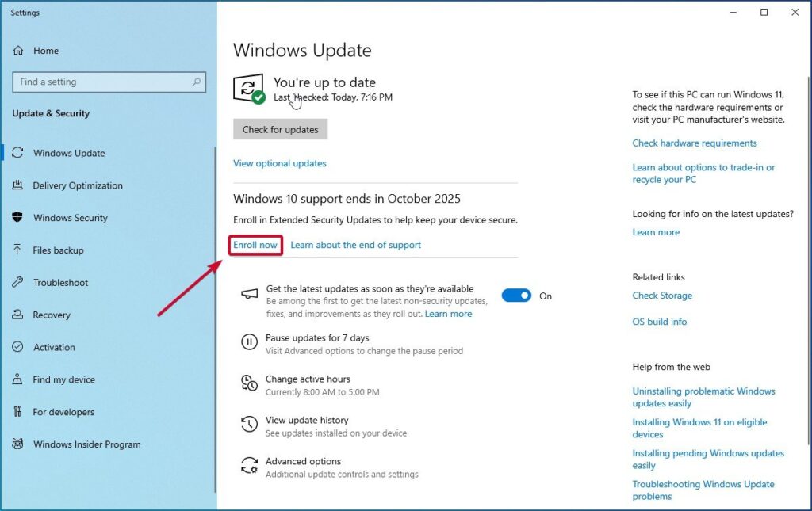Open Activation using its checkmark icon
The height and width of the screenshot is (511, 812).
pyautogui.click(x=18, y=347)
